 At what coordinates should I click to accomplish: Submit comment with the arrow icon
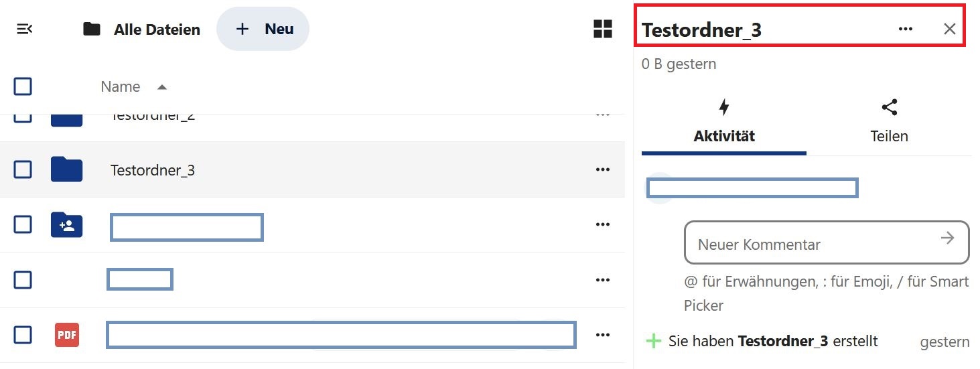click(x=947, y=238)
